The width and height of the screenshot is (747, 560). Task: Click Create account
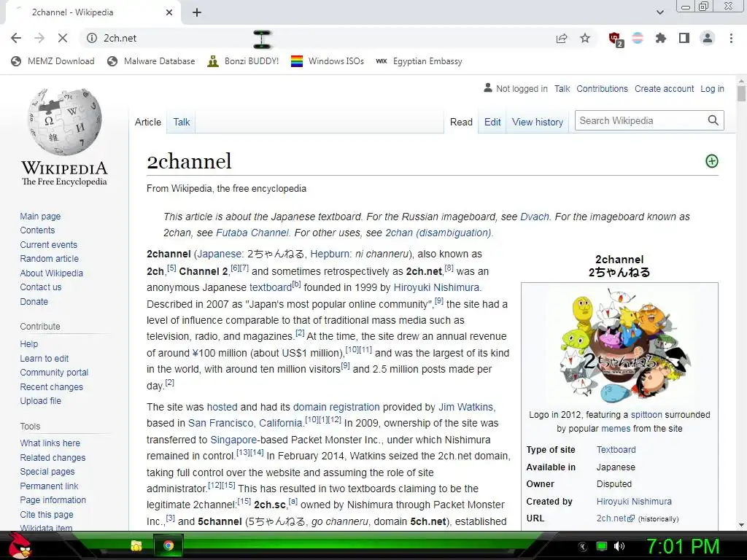pyautogui.click(x=664, y=88)
